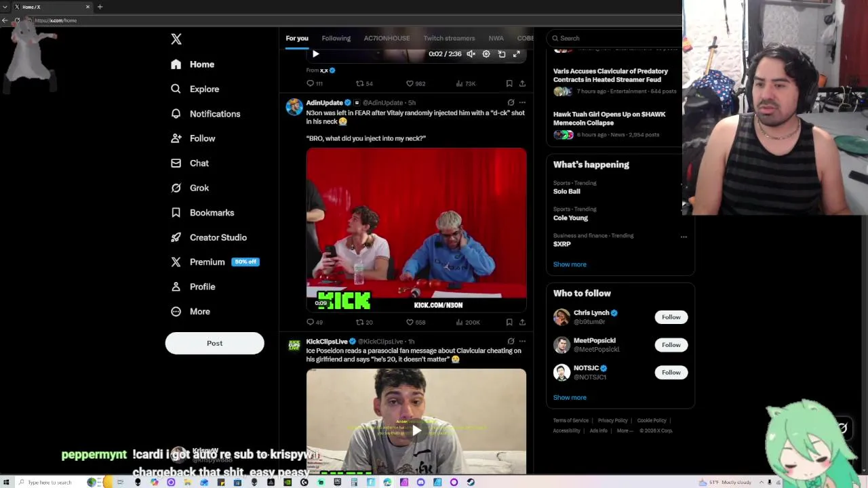The height and width of the screenshot is (488, 868).
Task: View analytics of the 200K views post
Action: click(x=467, y=322)
